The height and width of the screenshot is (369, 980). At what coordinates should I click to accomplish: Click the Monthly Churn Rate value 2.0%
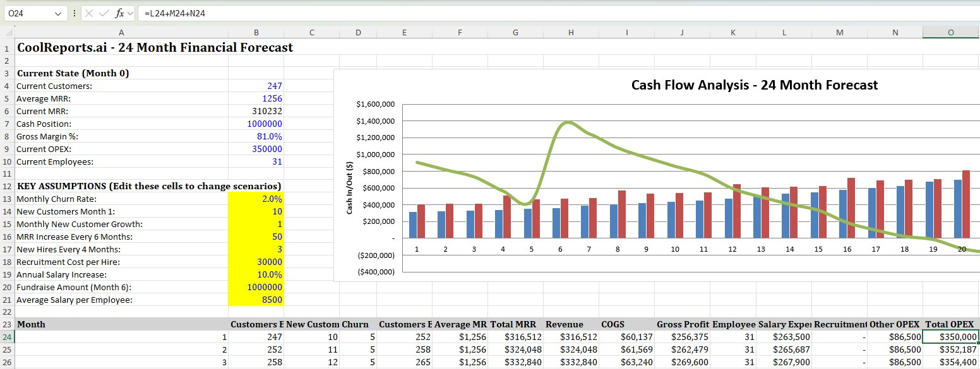point(256,199)
